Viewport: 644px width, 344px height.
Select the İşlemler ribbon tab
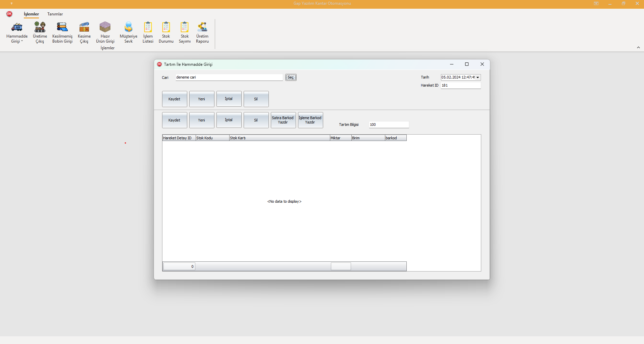pyautogui.click(x=31, y=14)
